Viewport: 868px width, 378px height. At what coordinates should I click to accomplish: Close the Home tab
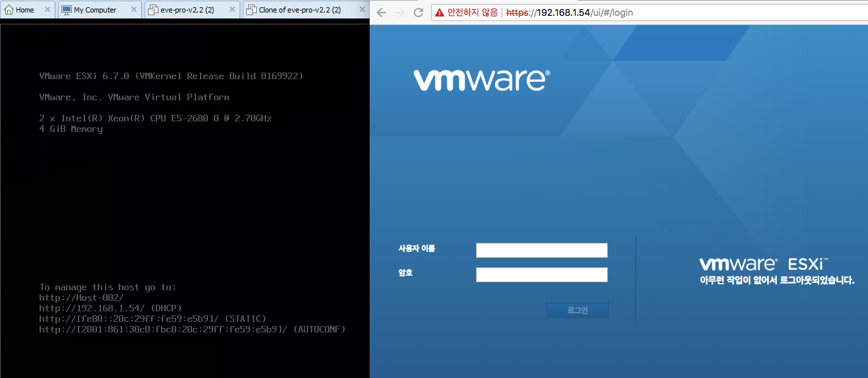click(47, 10)
